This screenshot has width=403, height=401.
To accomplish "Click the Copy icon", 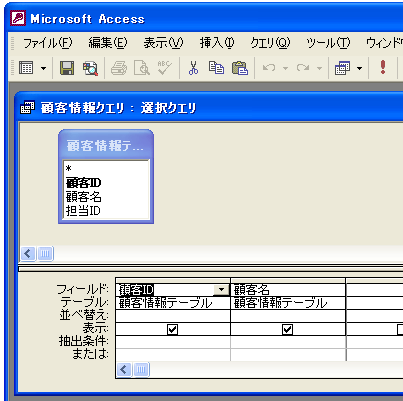I will tap(216, 68).
